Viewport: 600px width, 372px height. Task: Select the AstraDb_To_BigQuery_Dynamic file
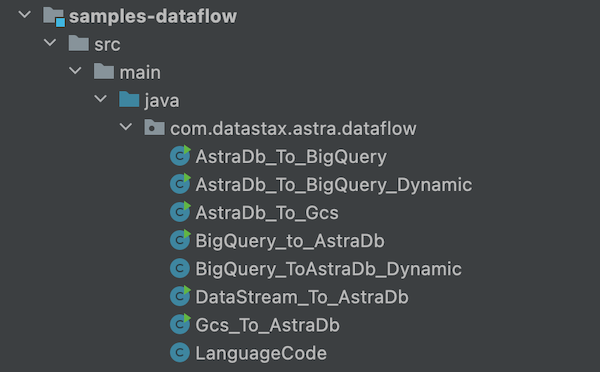[334, 185]
